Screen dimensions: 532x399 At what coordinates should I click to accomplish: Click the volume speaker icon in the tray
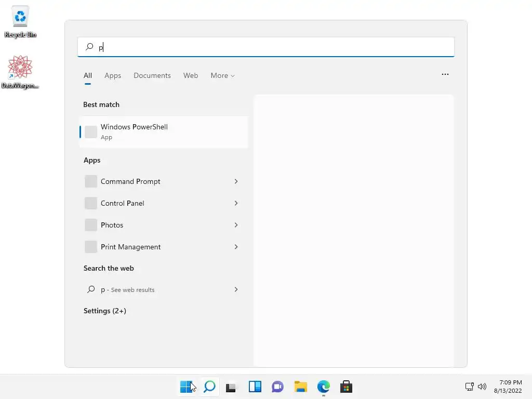(482, 387)
